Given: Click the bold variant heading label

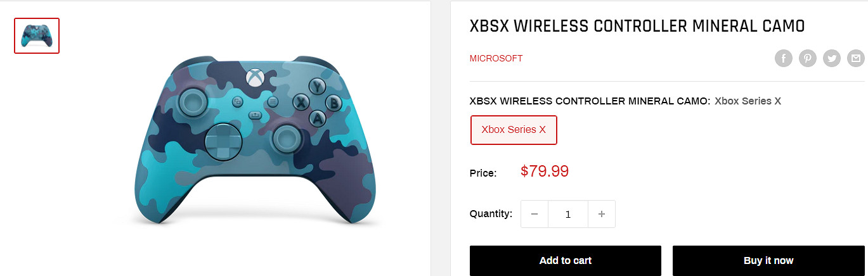Looking at the screenshot, I should pyautogui.click(x=590, y=101).
